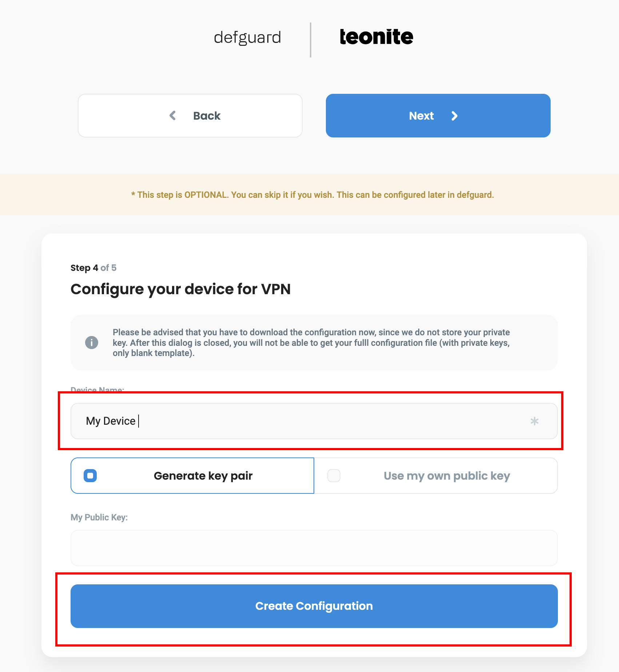
Task: Go back with the Back button
Action: (190, 116)
